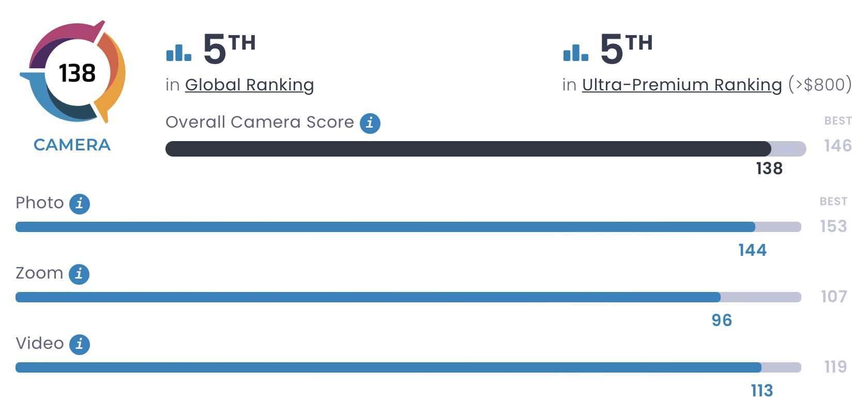Click the Photo score value 144
The image size is (868, 400).
click(x=752, y=250)
